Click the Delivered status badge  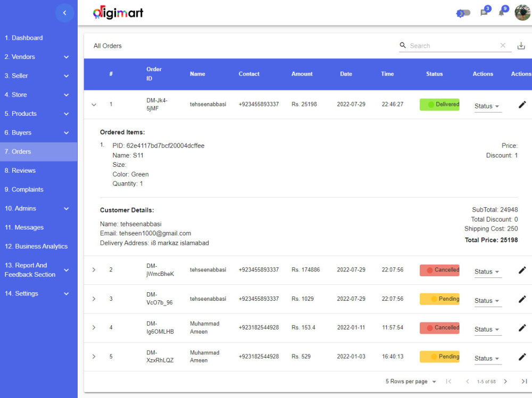coord(439,105)
